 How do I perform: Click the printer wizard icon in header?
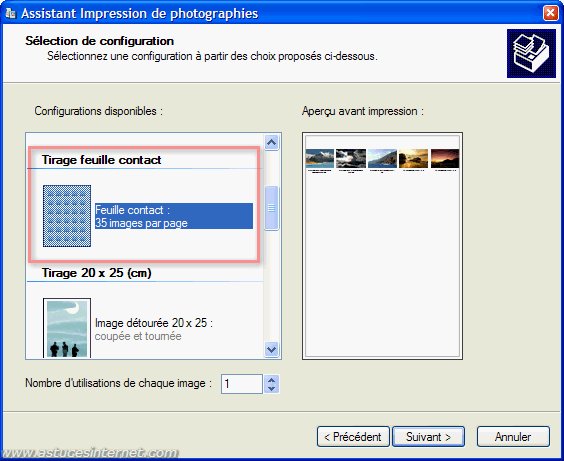point(531,54)
